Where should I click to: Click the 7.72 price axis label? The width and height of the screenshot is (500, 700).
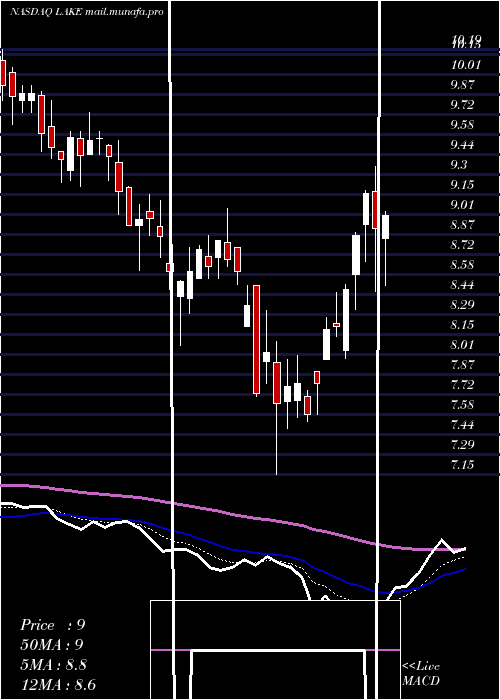click(x=462, y=385)
